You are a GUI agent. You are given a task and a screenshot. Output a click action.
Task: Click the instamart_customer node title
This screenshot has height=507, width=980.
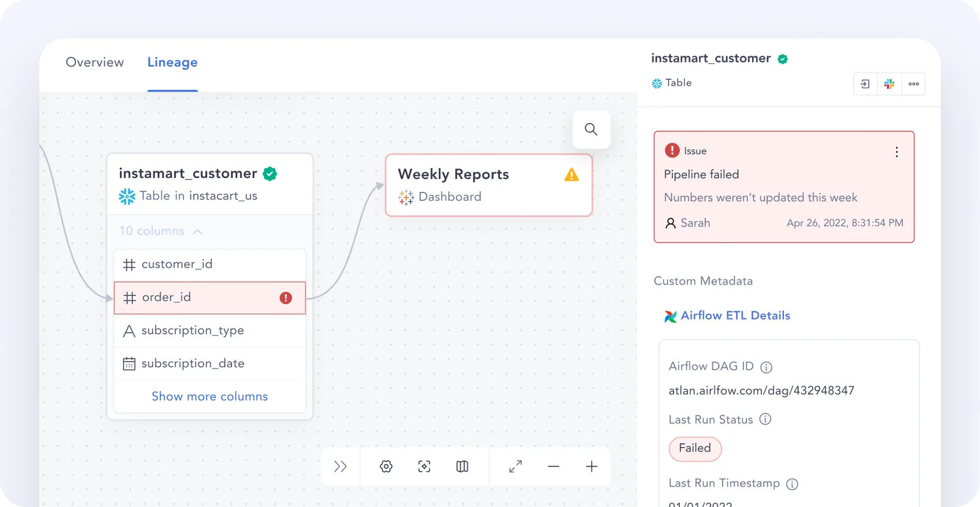pos(188,173)
